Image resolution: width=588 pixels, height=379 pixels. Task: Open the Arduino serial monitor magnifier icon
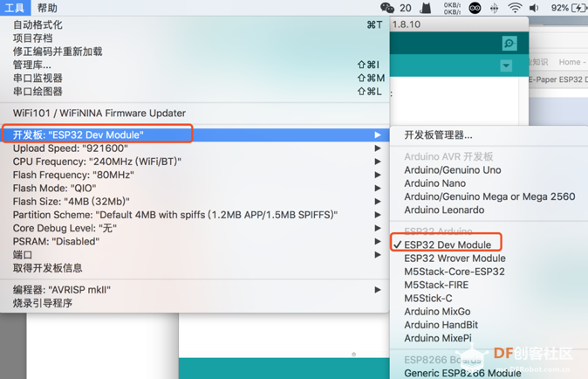(x=509, y=44)
